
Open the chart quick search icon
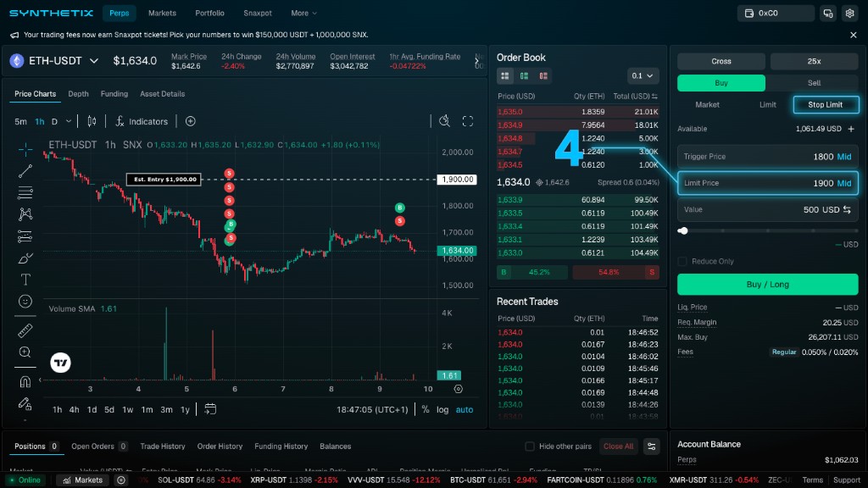(444, 121)
